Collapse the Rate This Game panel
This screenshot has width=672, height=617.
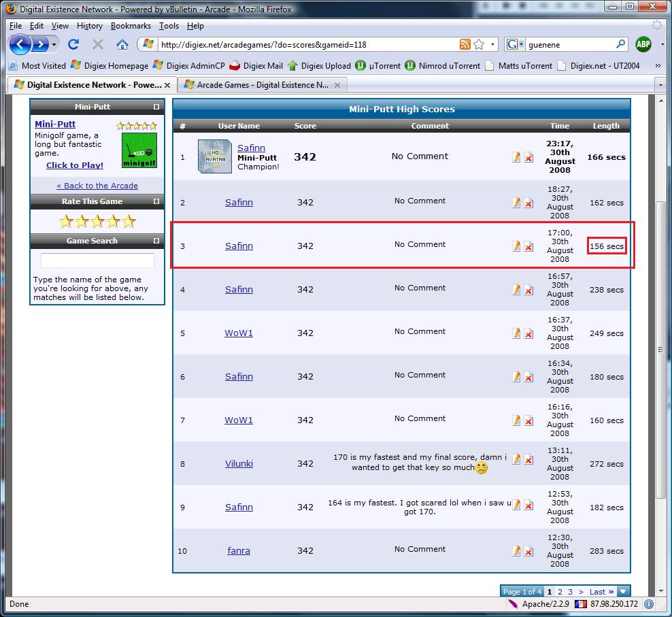coord(156,201)
